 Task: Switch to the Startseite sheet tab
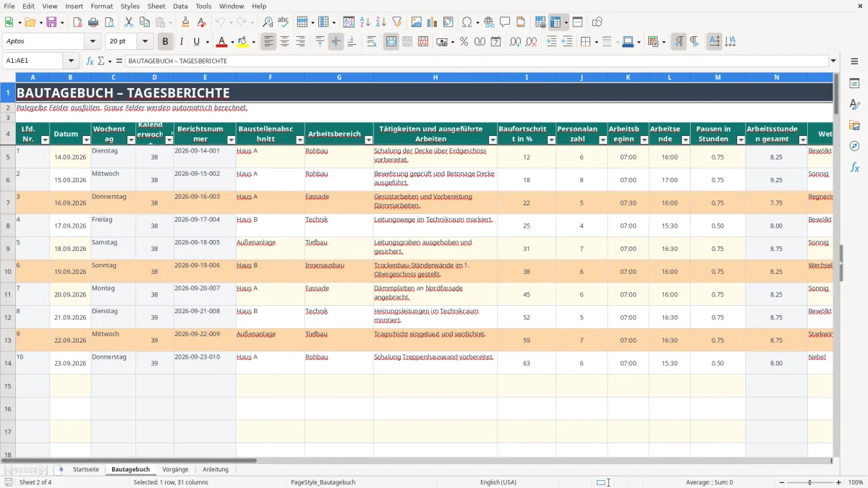[x=86, y=469]
